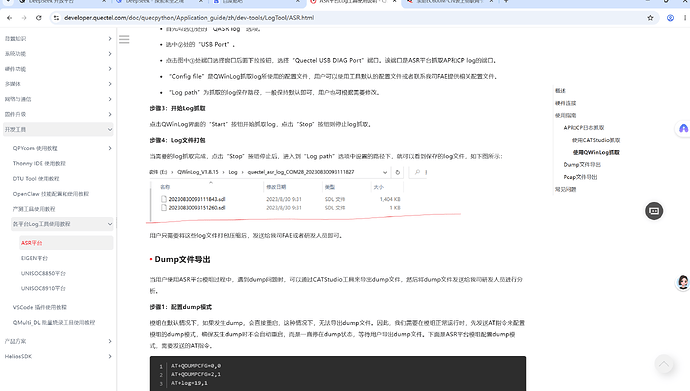Open the purple AI assistant floating icon
The height and width of the screenshot is (391, 690).
tap(683, 128)
